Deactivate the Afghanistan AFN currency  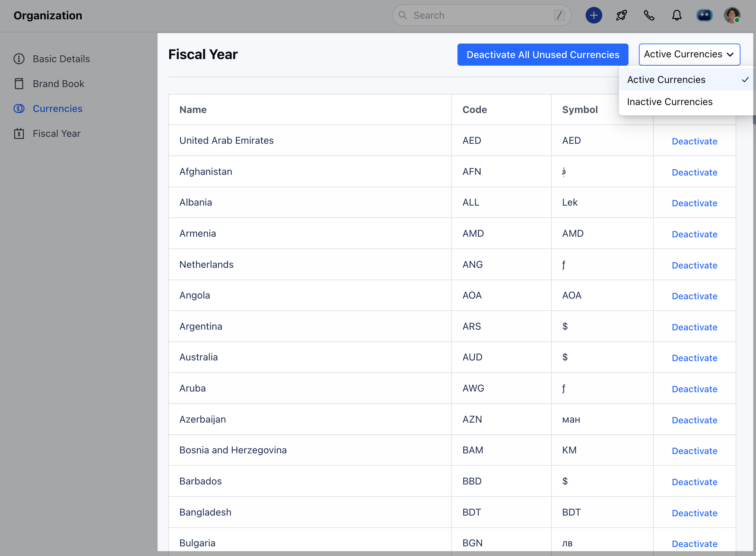694,172
